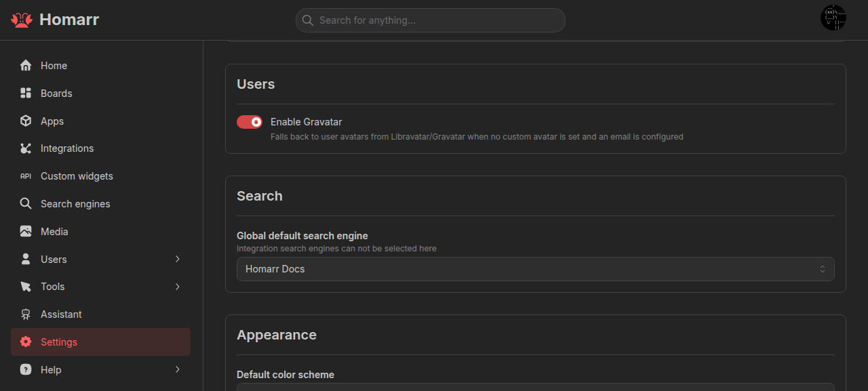The height and width of the screenshot is (391, 868).
Task: Open Global default search engine dropdown
Action: click(x=536, y=269)
